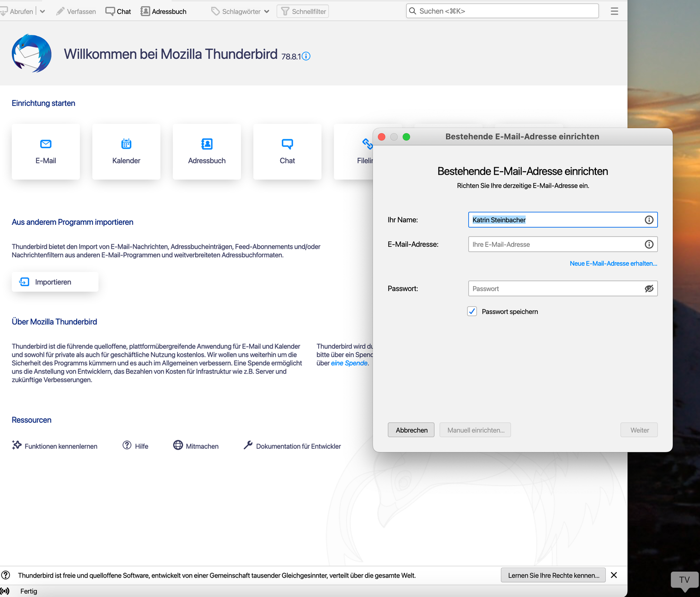This screenshot has width=700, height=597.
Task: Click the Abbrechen button
Action: [x=411, y=430]
